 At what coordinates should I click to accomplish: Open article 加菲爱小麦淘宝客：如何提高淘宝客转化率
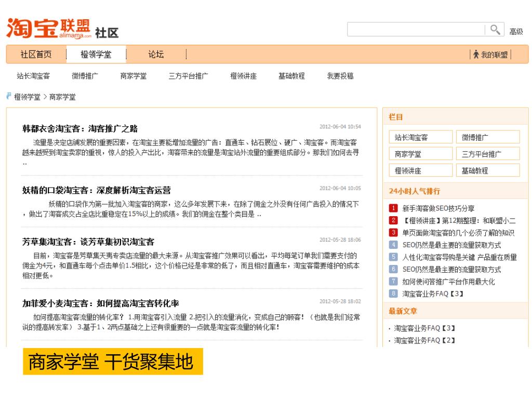point(100,303)
